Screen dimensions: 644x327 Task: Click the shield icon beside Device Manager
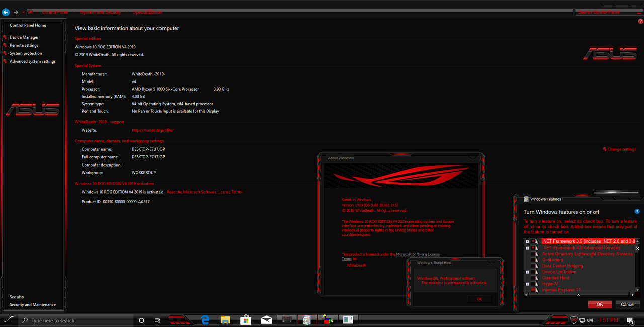6,37
